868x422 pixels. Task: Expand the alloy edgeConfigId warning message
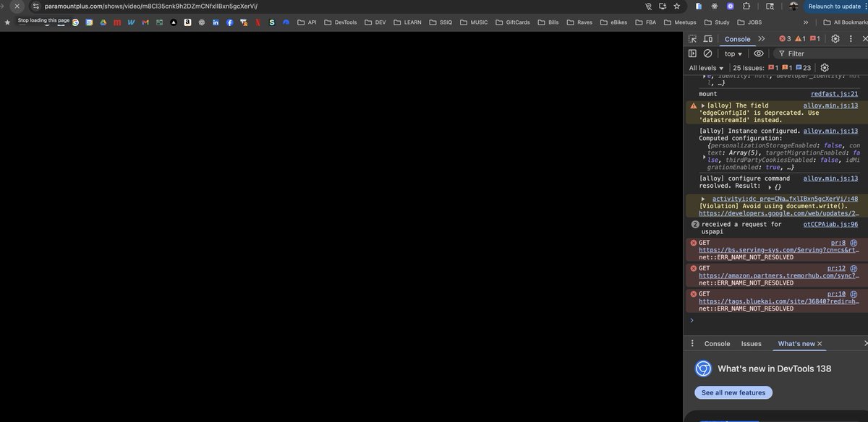pos(703,105)
